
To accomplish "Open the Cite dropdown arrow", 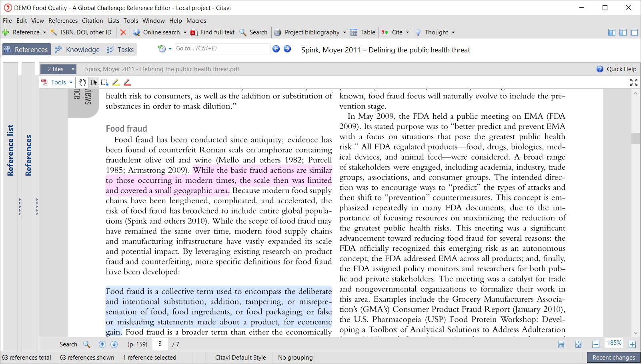I will pos(407,32).
